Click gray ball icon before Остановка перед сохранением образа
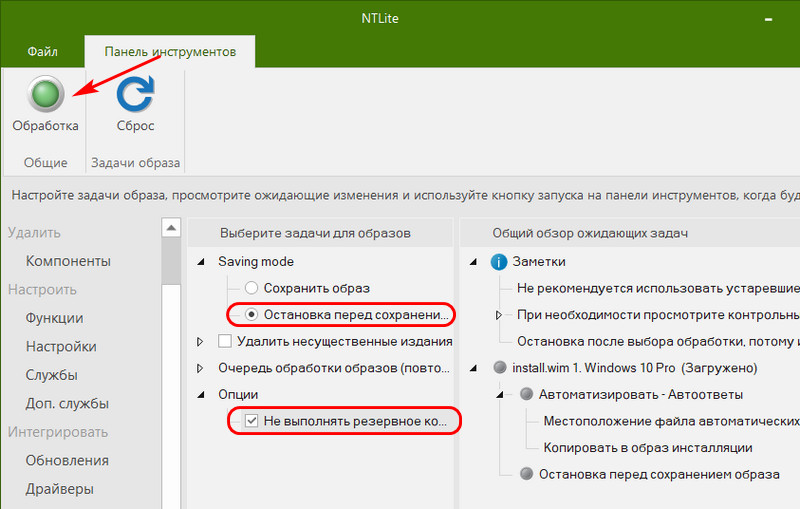800x509 pixels. click(526, 473)
